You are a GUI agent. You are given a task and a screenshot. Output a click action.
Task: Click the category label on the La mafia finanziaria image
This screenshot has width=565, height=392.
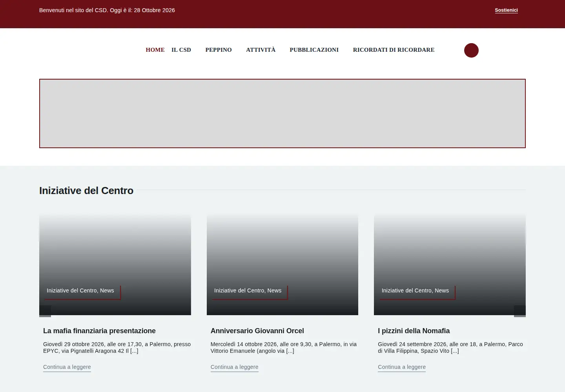click(80, 290)
